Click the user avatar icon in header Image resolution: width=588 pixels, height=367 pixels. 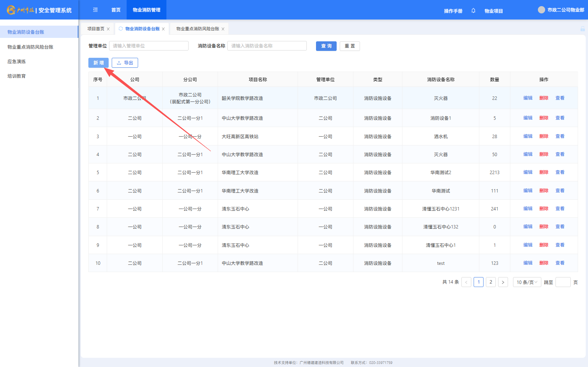pos(541,10)
